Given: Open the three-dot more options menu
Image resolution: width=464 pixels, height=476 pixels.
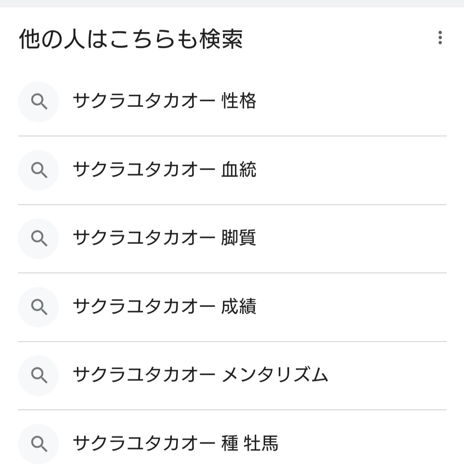Looking at the screenshot, I should tap(440, 38).
